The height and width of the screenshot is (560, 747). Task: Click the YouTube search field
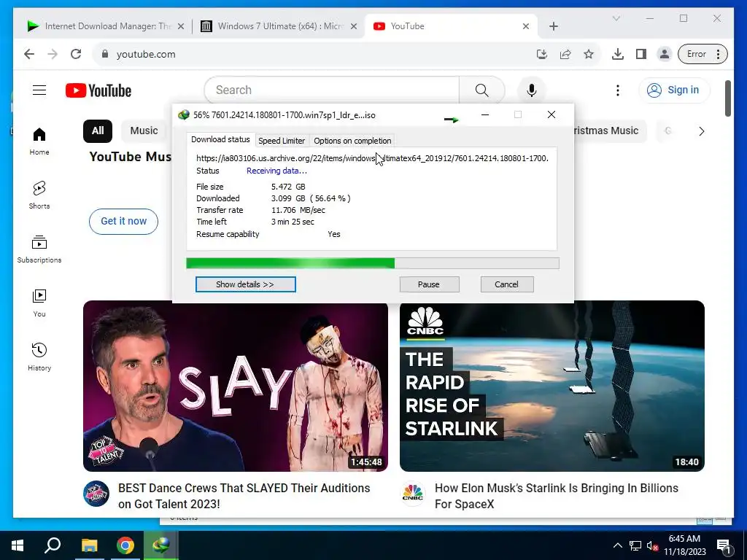tap(332, 90)
